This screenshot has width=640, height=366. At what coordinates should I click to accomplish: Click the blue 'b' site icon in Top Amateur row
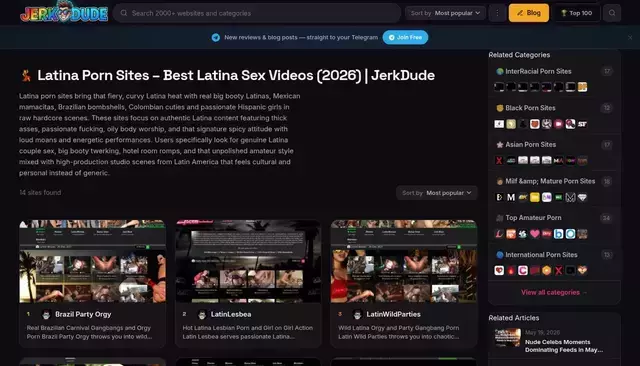558,234
